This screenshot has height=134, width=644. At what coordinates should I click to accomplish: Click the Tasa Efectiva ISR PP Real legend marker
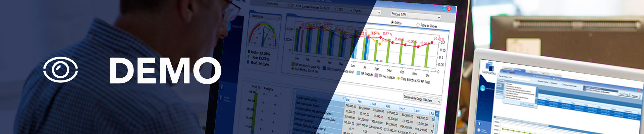(398, 78)
